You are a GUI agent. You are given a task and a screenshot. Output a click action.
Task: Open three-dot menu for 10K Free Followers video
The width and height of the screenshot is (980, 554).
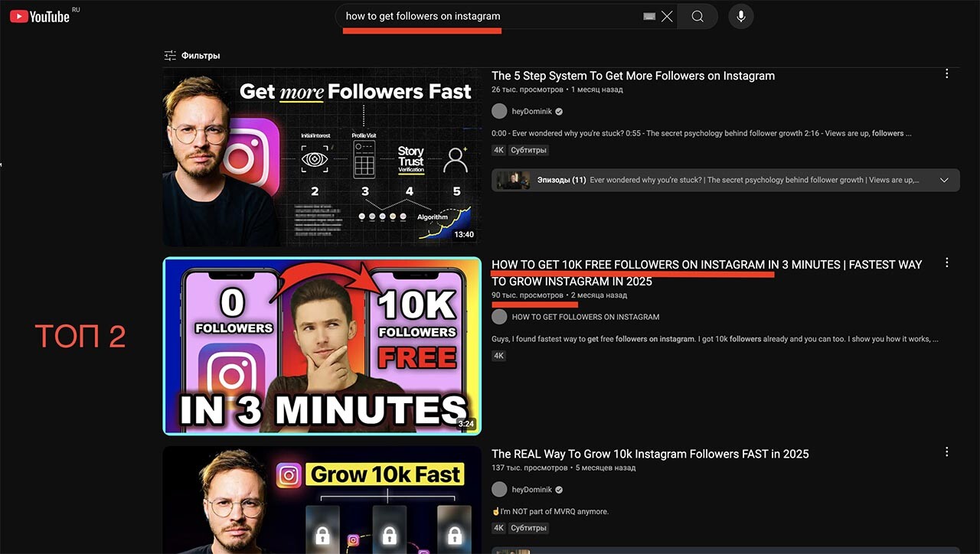click(x=946, y=263)
